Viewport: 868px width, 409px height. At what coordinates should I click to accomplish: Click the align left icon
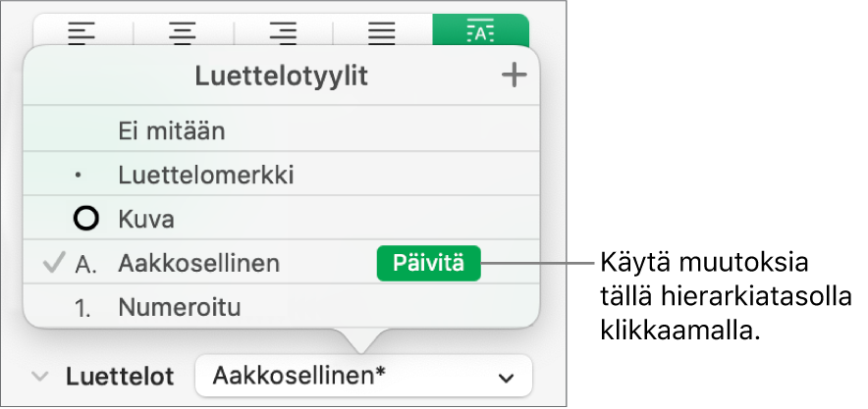[x=81, y=31]
